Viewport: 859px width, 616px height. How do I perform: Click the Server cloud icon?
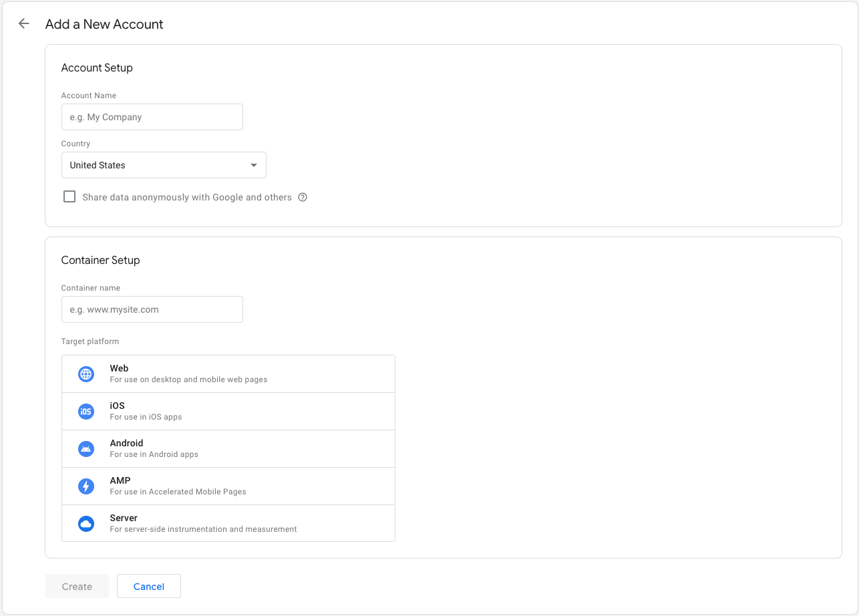click(86, 524)
